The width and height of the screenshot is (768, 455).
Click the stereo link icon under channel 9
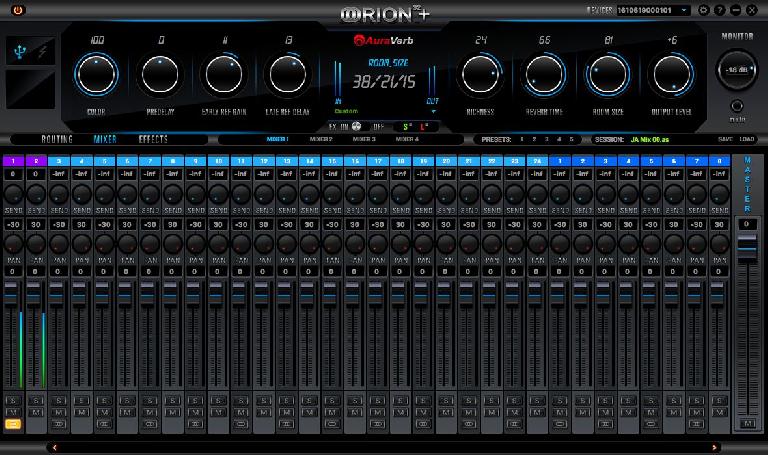(195, 424)
